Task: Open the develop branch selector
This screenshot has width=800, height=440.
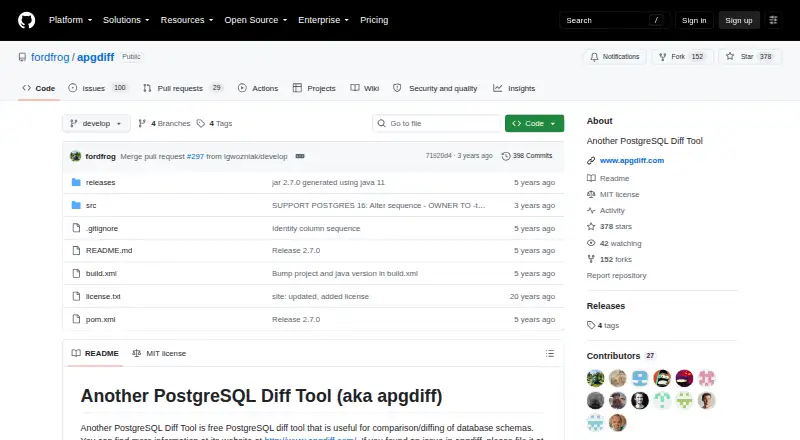Action: pyautogui.click(x=96, y=124)
